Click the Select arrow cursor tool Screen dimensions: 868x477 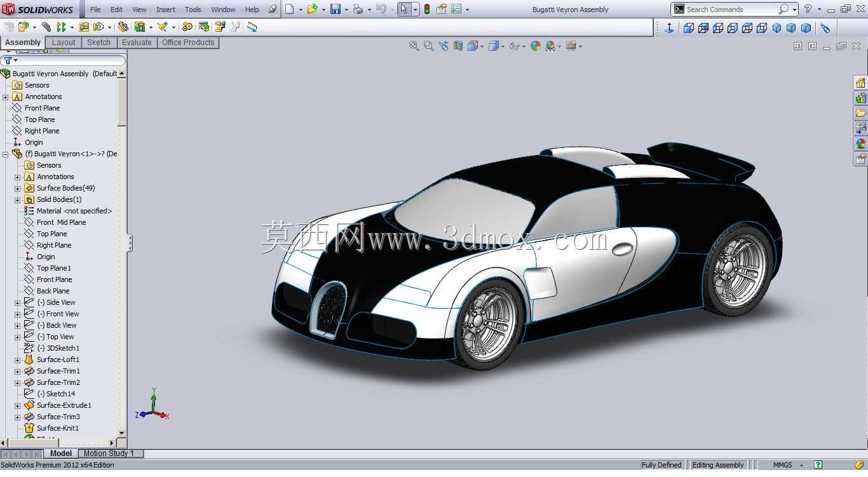[x=403, y=9]
